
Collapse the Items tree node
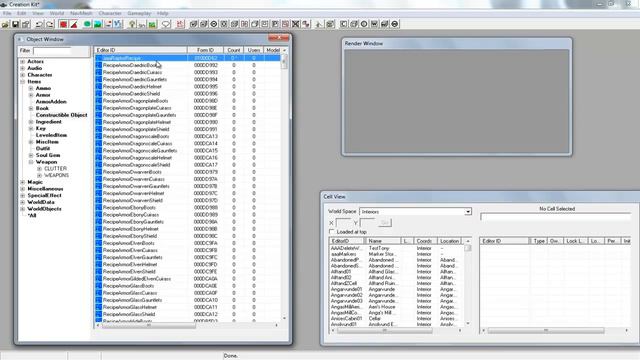click(x=22, y=82)
